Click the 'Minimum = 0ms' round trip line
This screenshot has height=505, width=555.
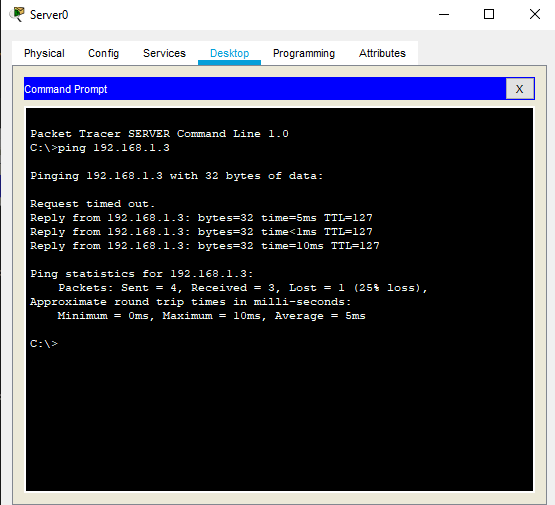point(211,316)
